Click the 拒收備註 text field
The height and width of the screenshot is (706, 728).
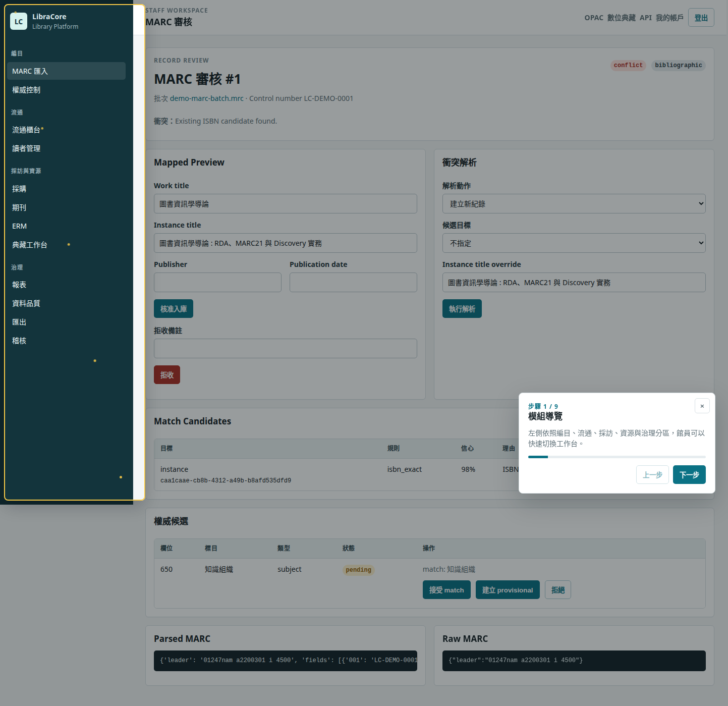(x=286, y=349)
